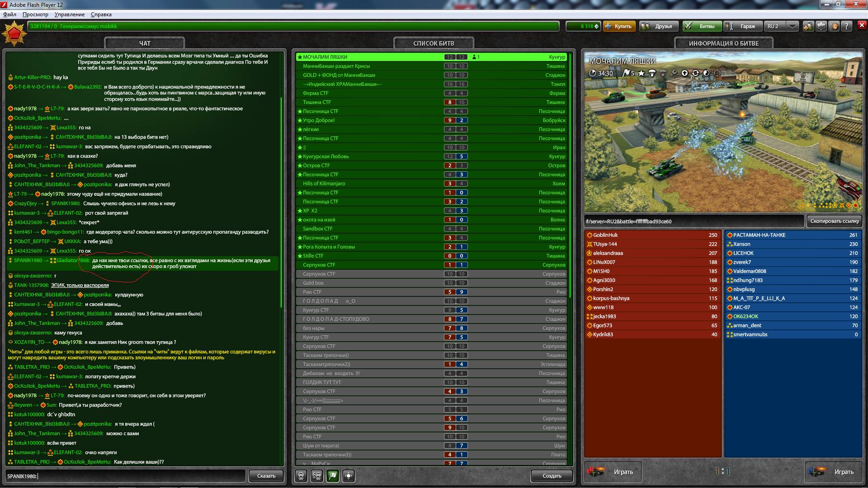This screenshot has width=868, height=488.
Task: Click the sound speaker icon
Action: [x=834, y=26]
